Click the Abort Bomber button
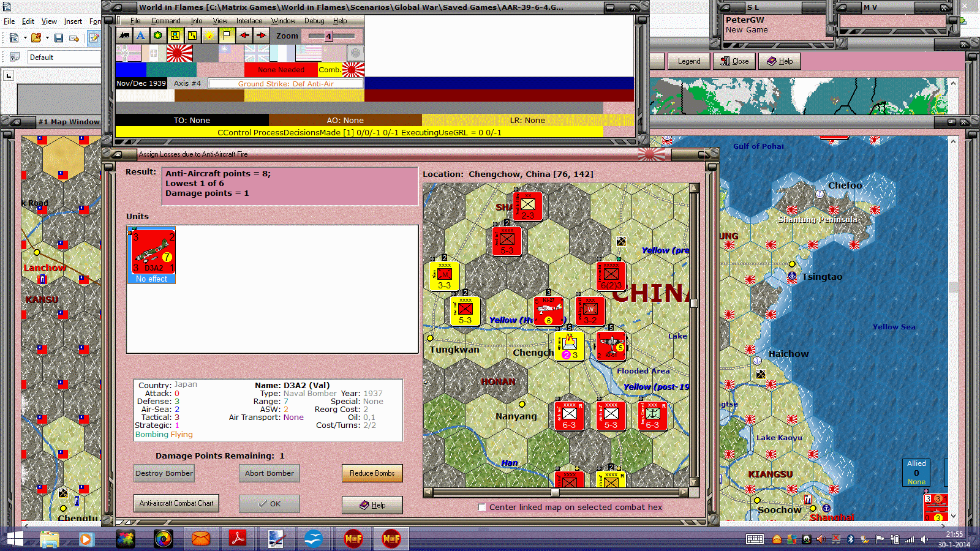The height and width of the screenshot is (551, 980). pos(269,473)
